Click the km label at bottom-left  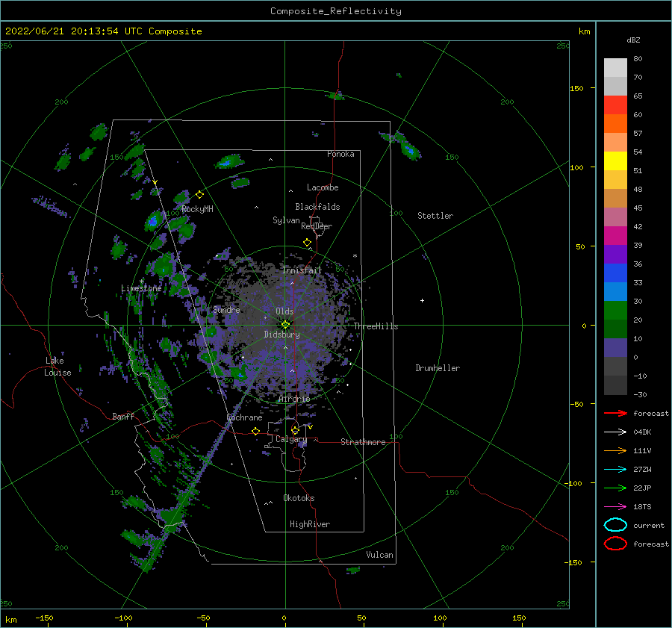coord(10,620)
